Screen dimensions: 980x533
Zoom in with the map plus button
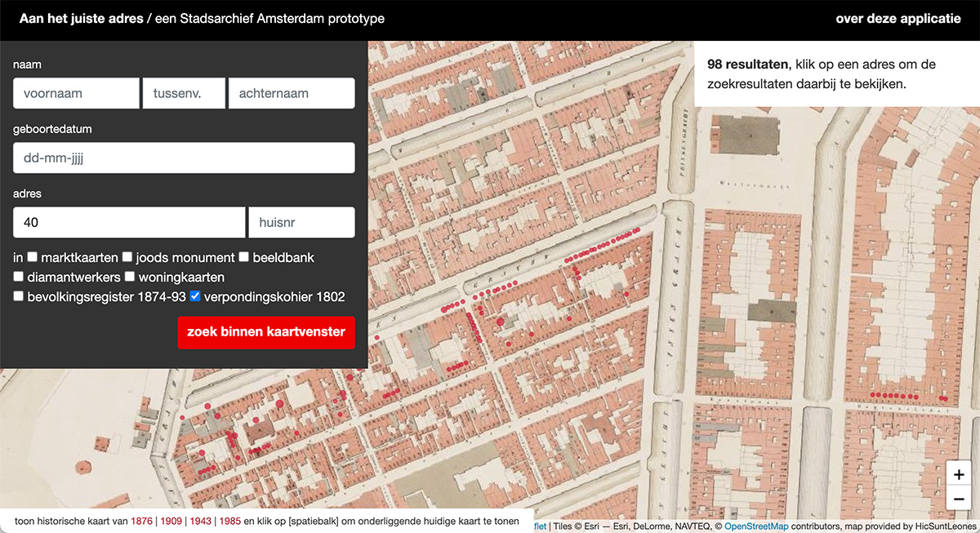tap(959, 475)
